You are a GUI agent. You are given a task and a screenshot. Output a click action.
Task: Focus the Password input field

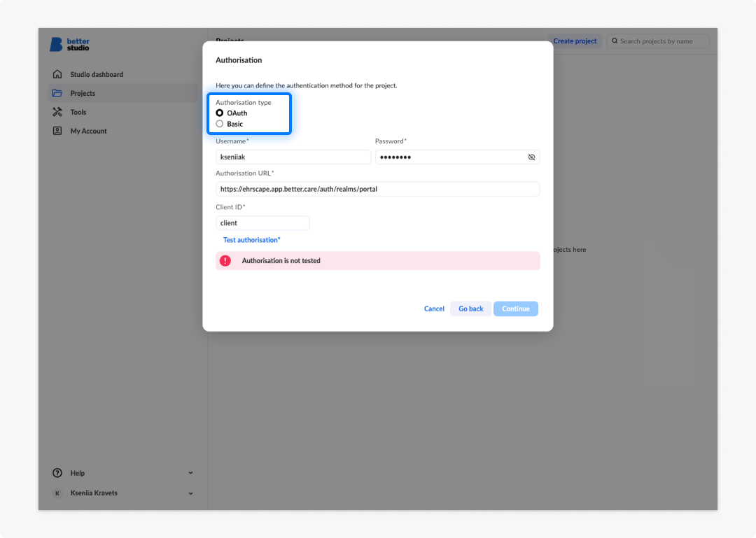(x=457, y=157)
